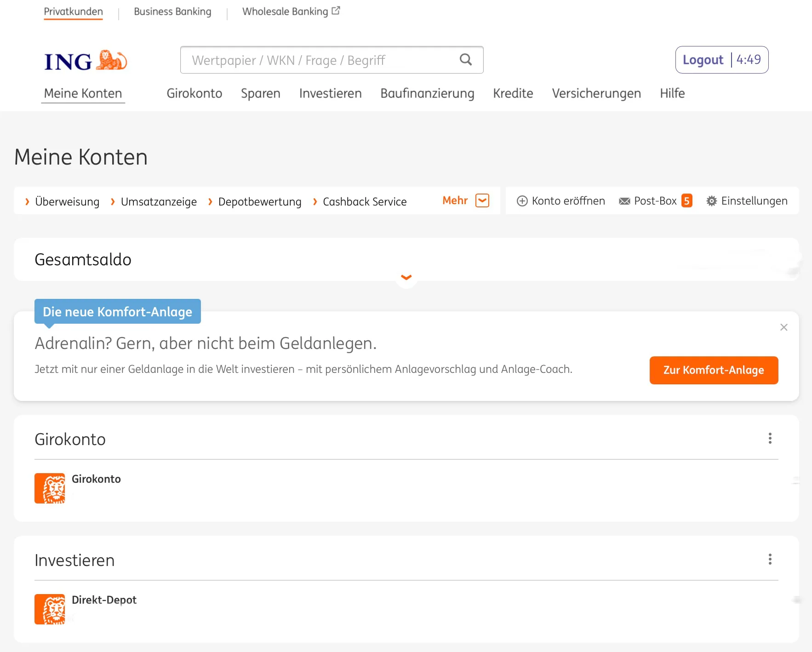Click the Post-Box envelope icon

(624, 201)
